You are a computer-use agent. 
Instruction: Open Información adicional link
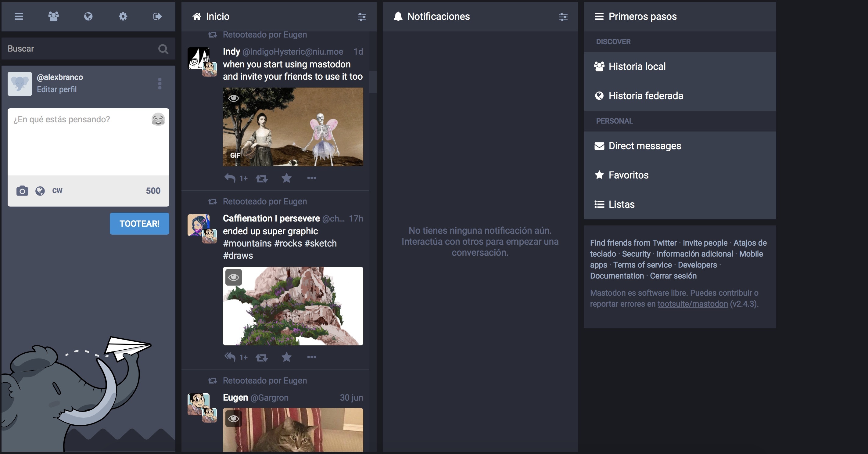[694, 254]
